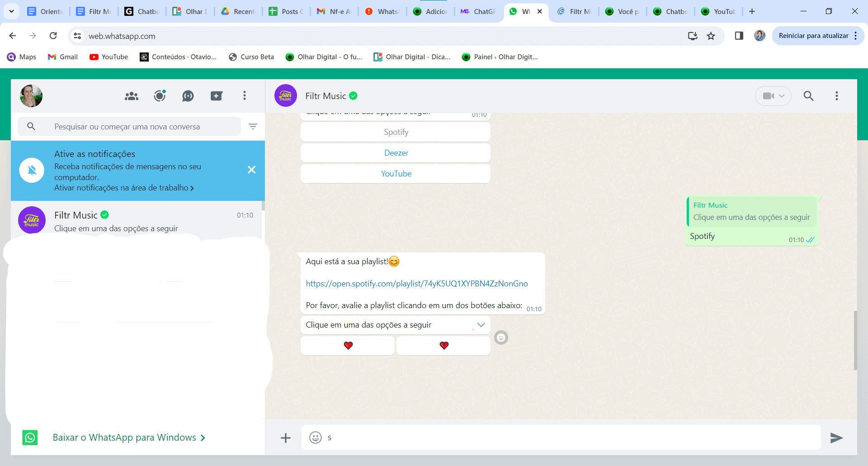
Task: Switch to the Recent Drive tab
Action: point(238,11)
